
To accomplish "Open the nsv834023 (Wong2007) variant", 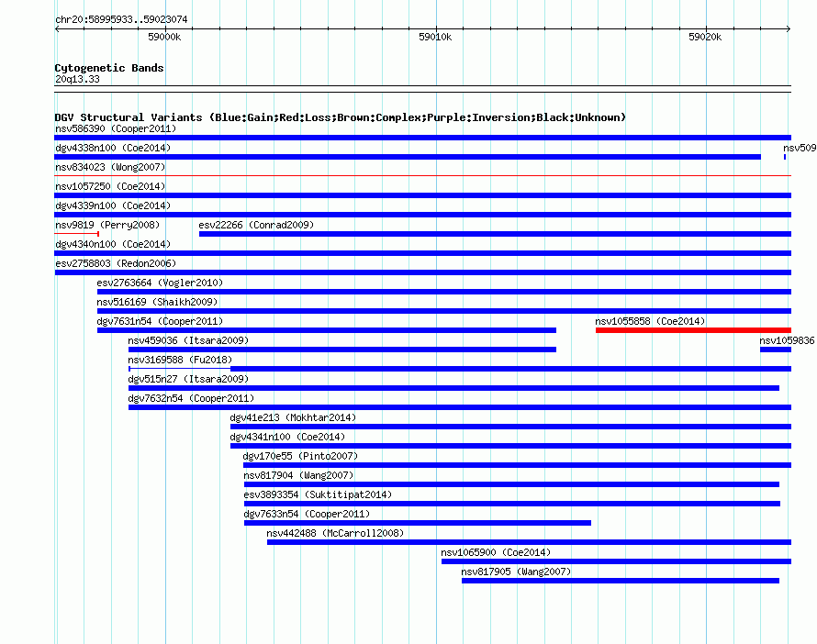I will pos(110,167).
